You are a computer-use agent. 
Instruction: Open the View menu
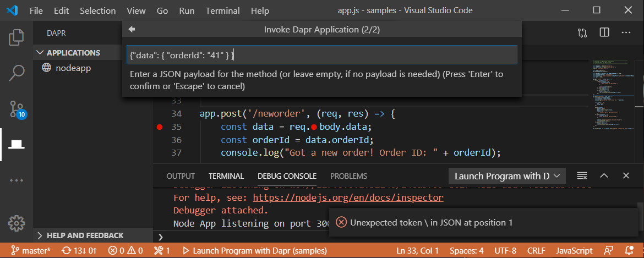[x=136, y=10]
